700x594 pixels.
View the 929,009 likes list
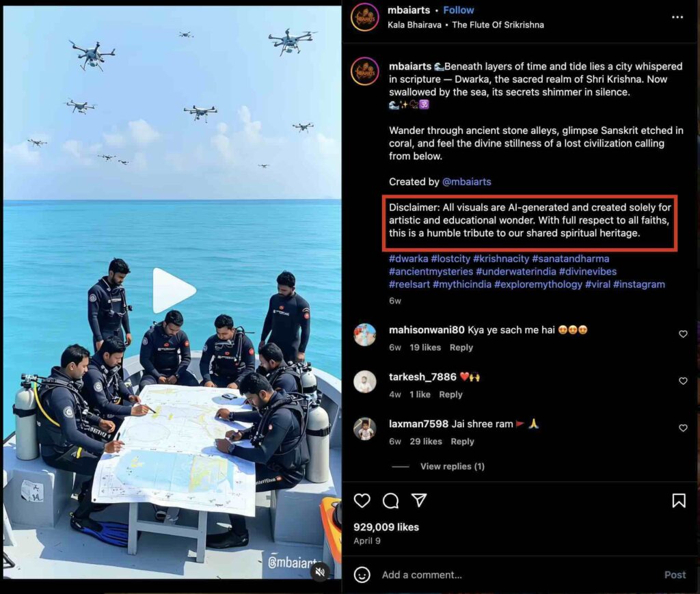click(386, 527)
